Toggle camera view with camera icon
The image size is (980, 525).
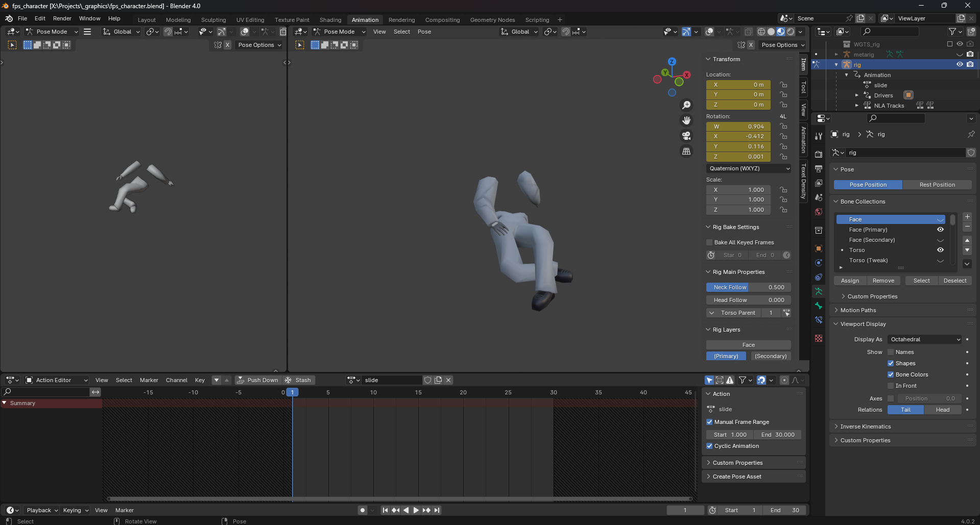[x=686, y=136]
